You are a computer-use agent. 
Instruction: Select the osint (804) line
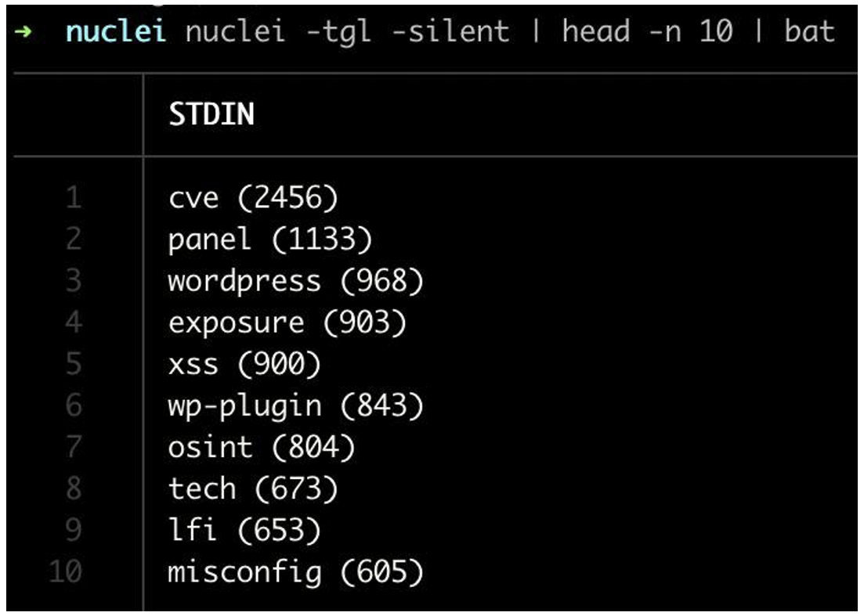click(262, 448)
